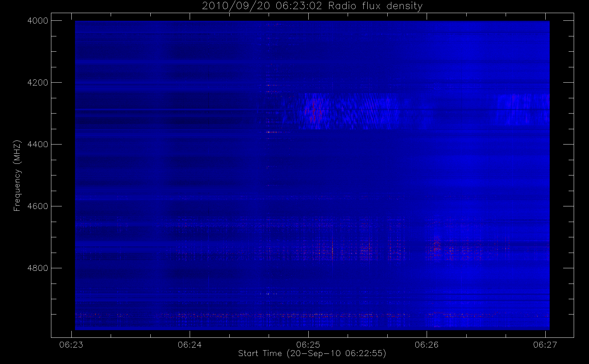Click the 4800 frequency tick label
The image size is (589, 364).
click(38, 268)
